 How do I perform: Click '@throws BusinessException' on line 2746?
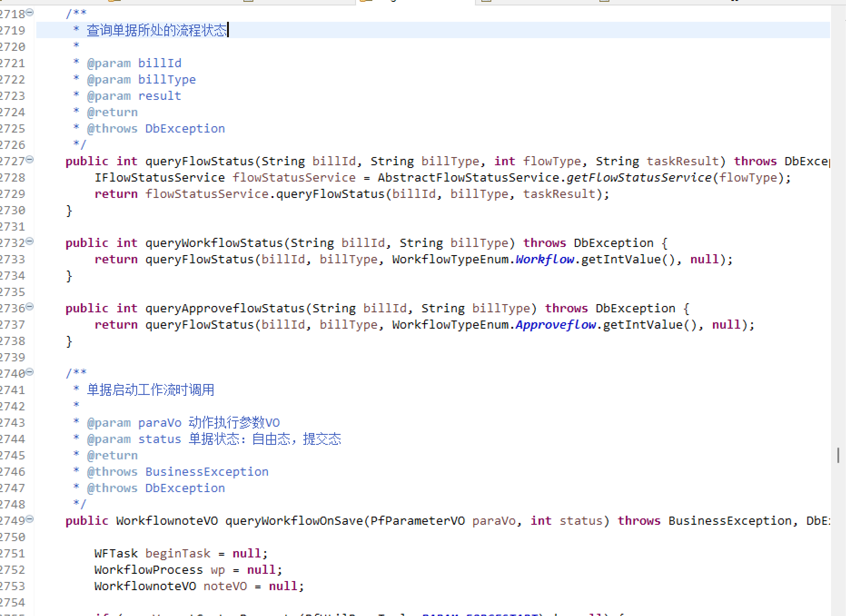pyautogui.click(x=178, y=472)
